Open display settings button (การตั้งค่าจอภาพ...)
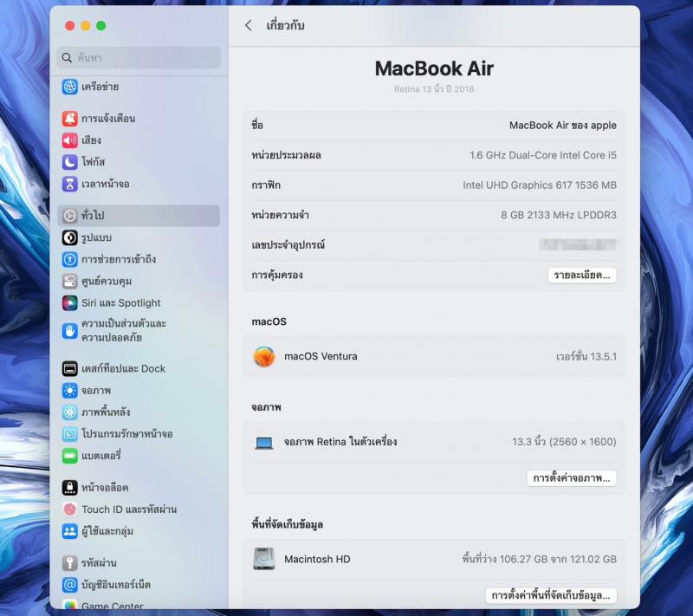Image resolution: width=693 pixels, height=616 pixels. (572, 478)
